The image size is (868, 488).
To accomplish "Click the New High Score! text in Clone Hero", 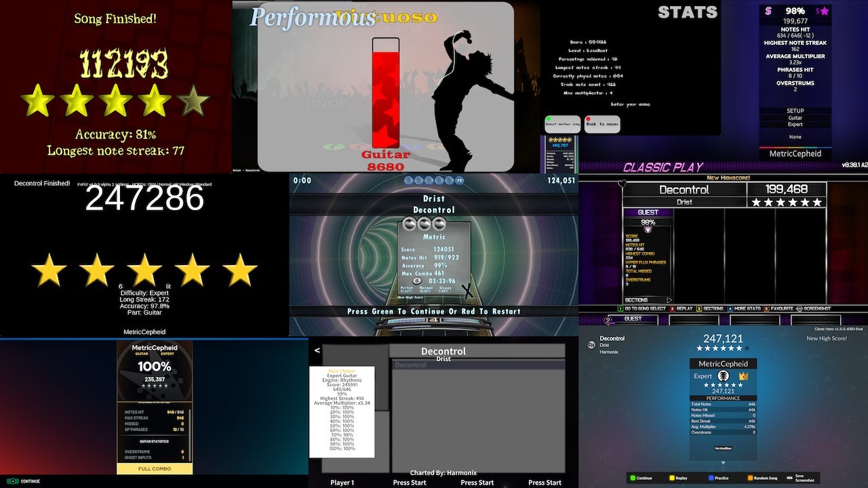I will (826, 338).
